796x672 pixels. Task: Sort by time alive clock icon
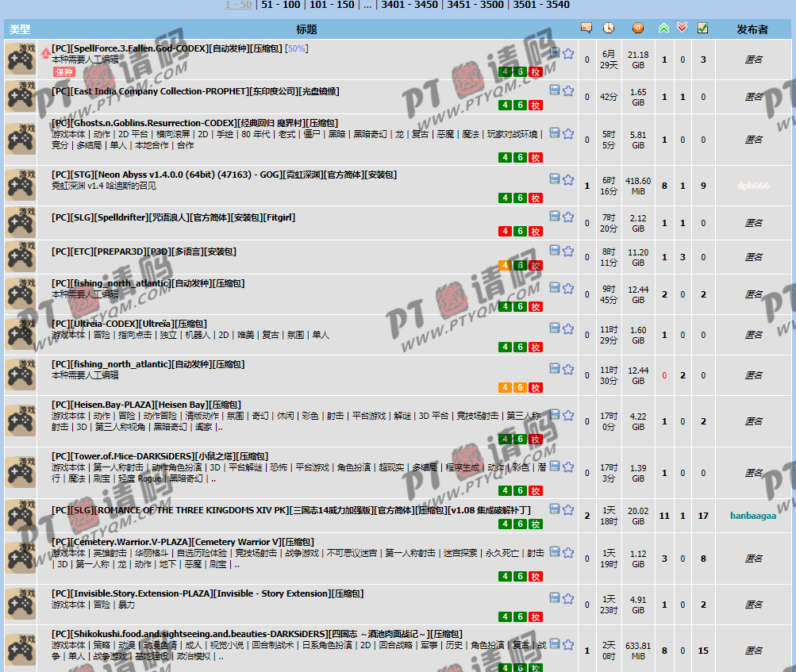609,28
